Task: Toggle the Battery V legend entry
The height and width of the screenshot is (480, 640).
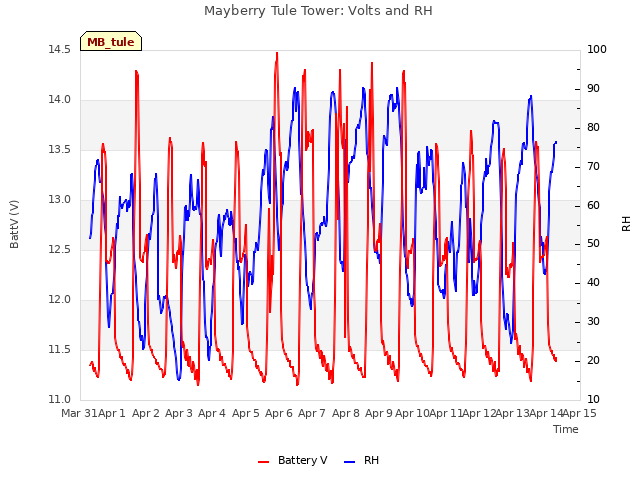Action: [293, 460]
